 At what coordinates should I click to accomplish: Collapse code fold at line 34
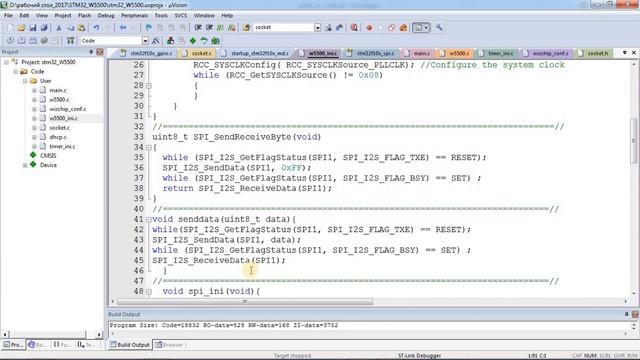[149, 147]
